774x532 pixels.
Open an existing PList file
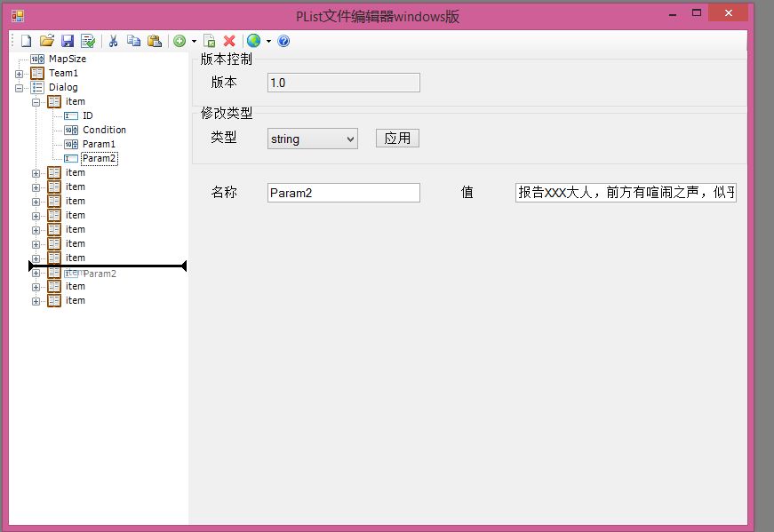click(46, 40)
